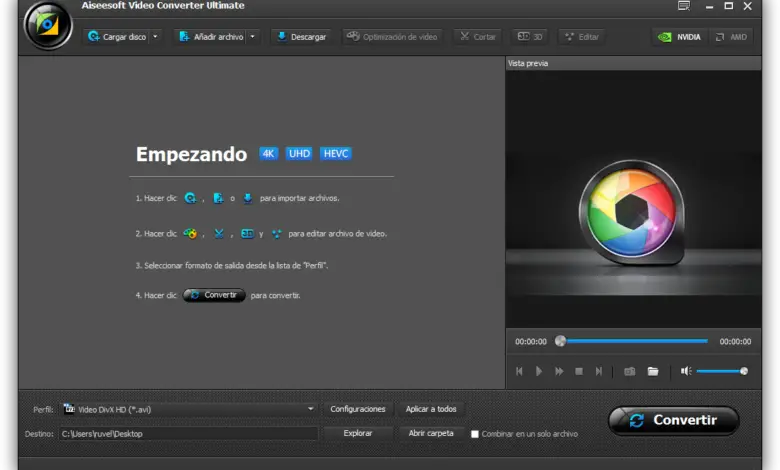Click the download icon in step 1
780x470 pixels.
click(247, 198)
